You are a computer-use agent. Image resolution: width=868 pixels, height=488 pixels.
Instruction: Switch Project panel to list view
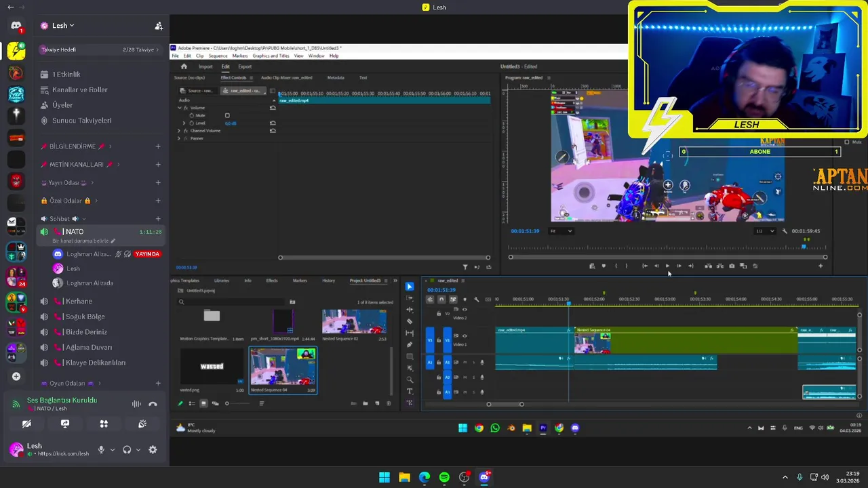tap(192, 403)
